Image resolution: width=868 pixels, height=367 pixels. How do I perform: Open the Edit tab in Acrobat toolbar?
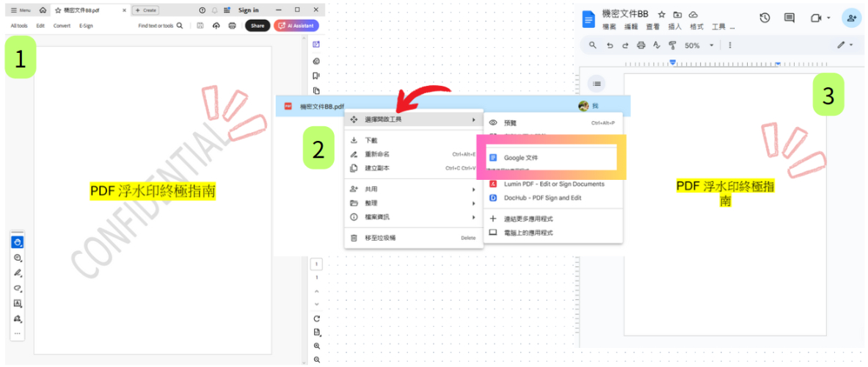pos(40,26)
